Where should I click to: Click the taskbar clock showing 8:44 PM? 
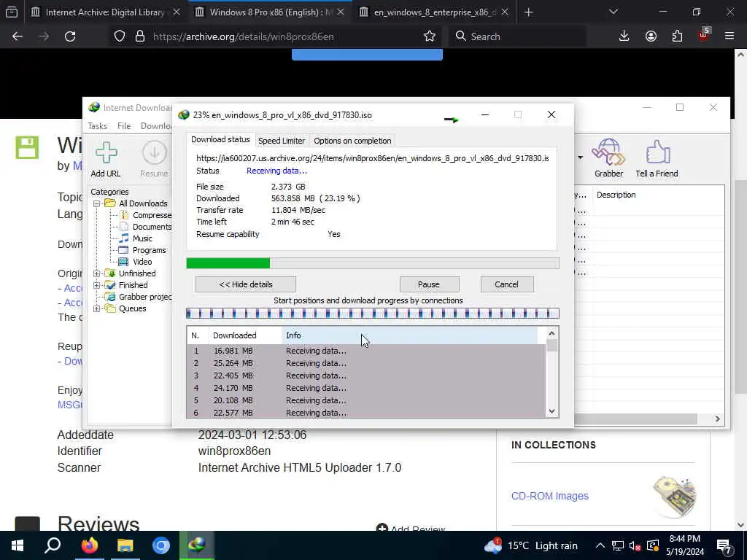click(684, 545)
